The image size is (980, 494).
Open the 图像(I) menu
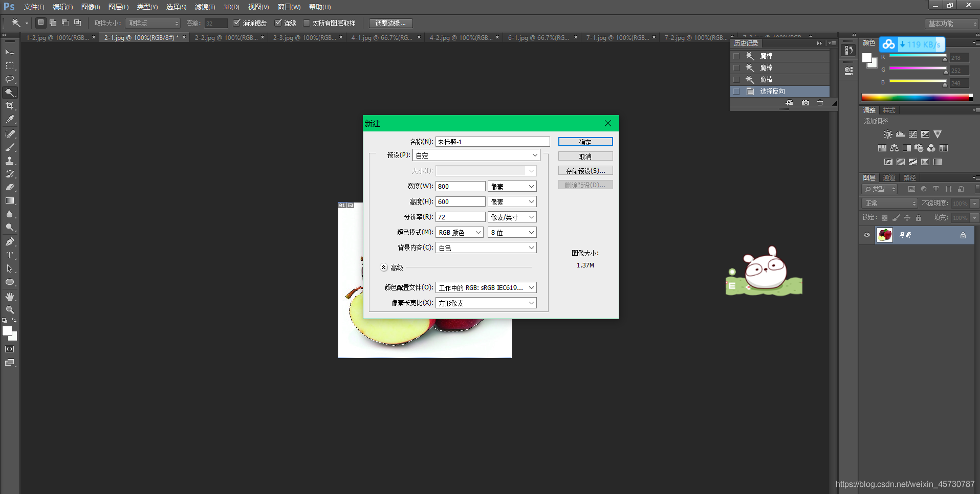91,7
